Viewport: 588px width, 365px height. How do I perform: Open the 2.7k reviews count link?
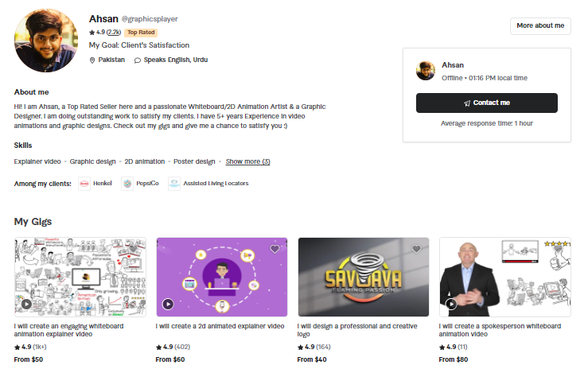tap(114, 33)
